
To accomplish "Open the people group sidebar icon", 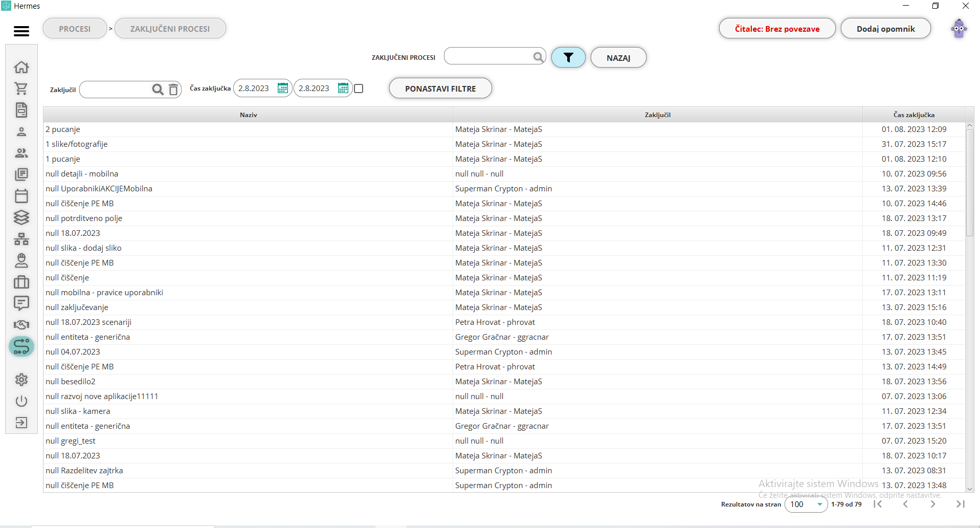I will [x=21, y=153].
